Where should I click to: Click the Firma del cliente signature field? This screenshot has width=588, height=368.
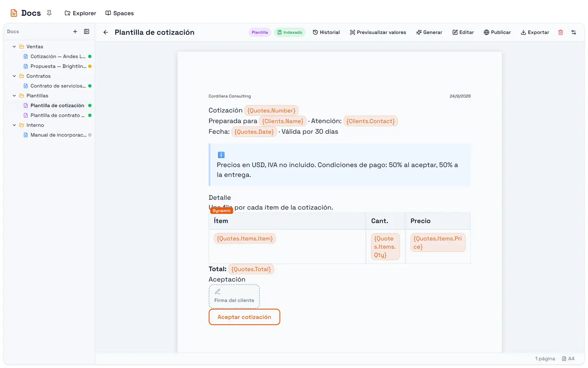click(234, 296)
